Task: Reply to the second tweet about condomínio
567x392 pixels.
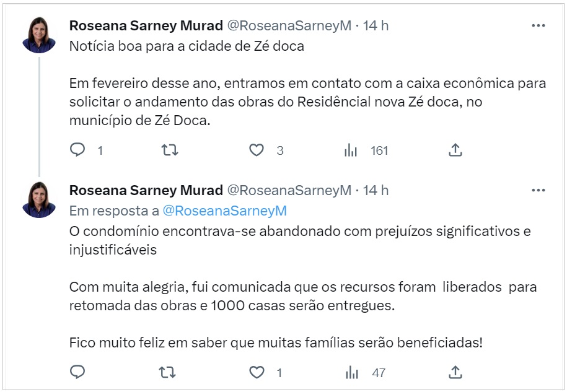Action: 77,372
